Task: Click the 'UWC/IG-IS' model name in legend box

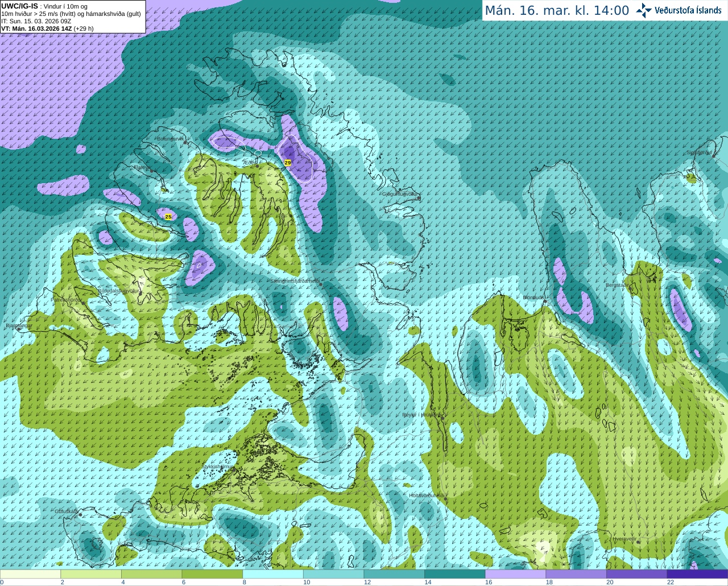Action: [19, 6]
